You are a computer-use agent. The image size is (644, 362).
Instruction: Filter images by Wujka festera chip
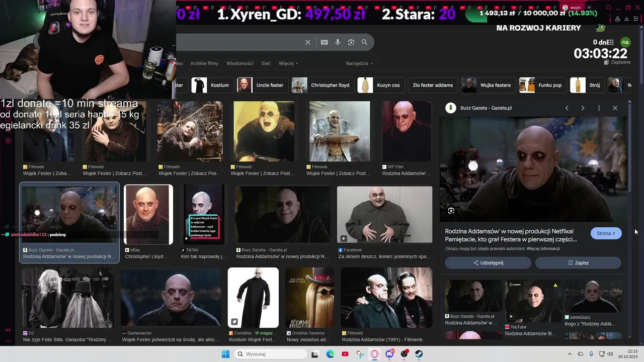[488, 85]
